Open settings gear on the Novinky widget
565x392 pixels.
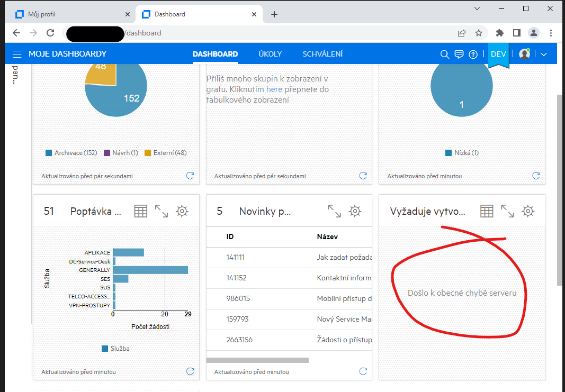[x=356, y=211]
